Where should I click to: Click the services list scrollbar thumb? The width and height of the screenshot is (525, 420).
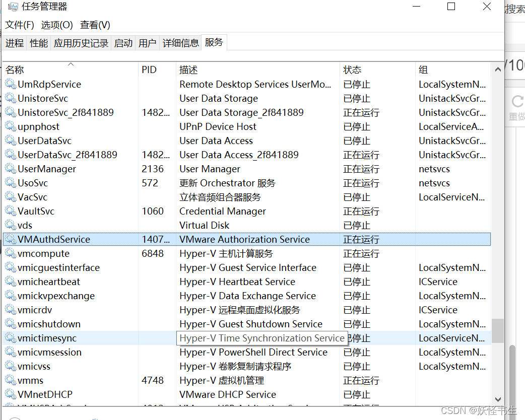coord(498,331)
